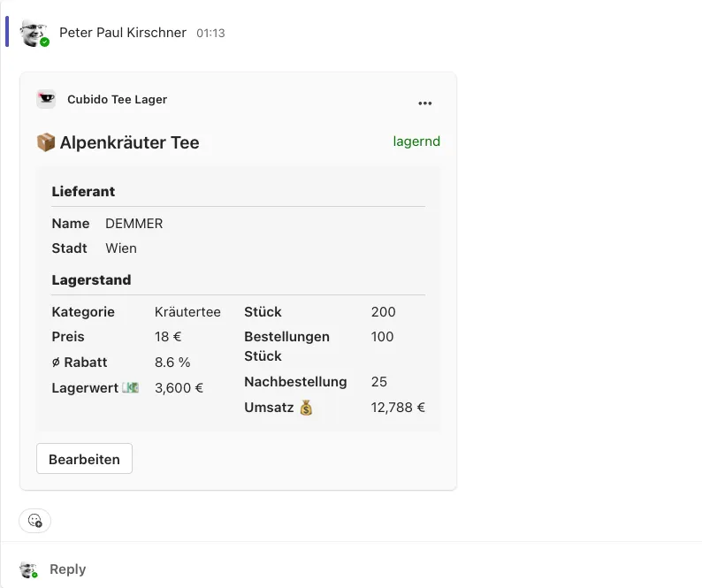The image size is (702, 588).
Task: Click the supplier name DEMMER
Action: pyautogui.click(x=134, y=224)
